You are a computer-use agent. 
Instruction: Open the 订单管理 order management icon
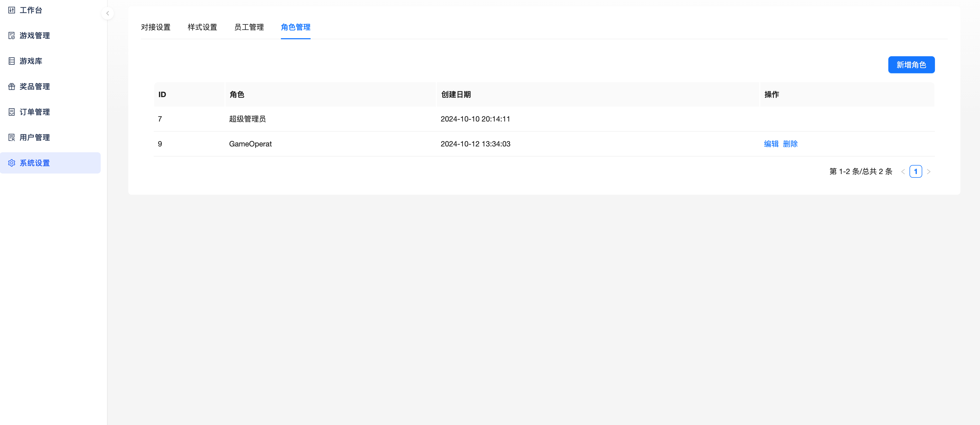(11, 112)
